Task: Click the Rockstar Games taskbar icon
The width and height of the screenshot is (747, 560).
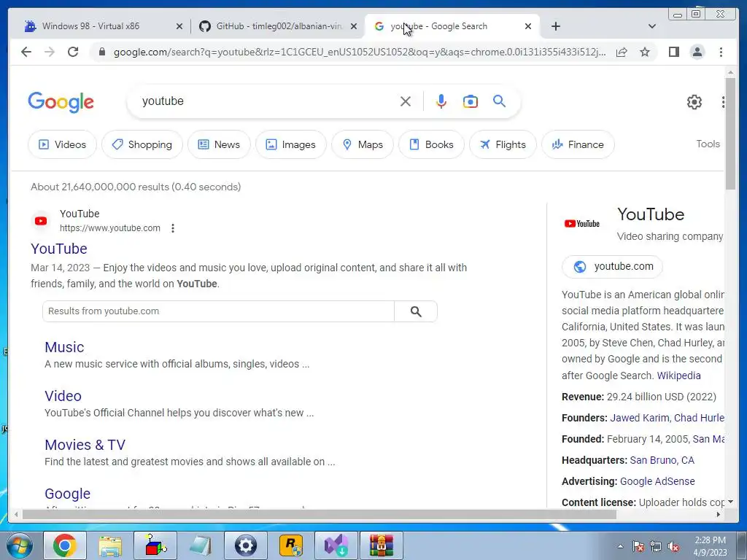Action: pyautogui.click(x=290, y=545)
